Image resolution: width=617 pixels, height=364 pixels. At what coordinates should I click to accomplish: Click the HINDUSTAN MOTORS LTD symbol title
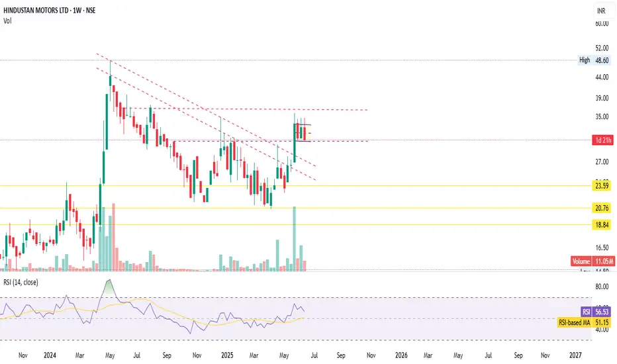click(x=50, y=10)
